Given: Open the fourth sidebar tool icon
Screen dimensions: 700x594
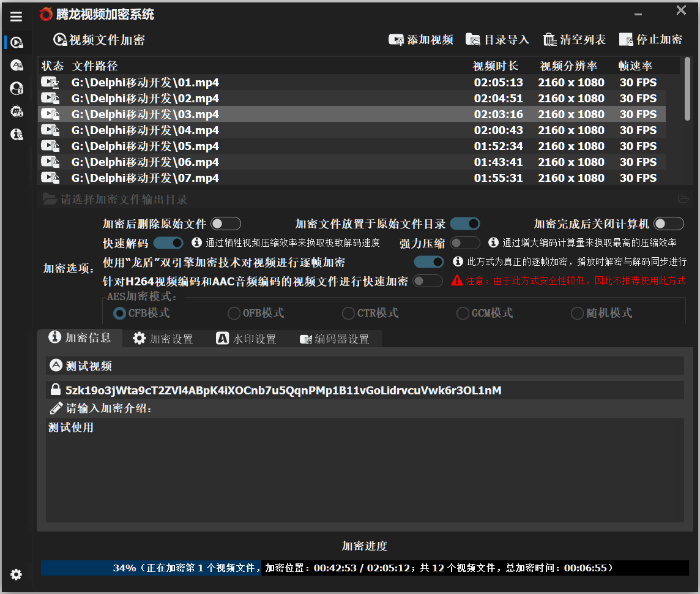Looking at the screenshot, I should (17, 111).
